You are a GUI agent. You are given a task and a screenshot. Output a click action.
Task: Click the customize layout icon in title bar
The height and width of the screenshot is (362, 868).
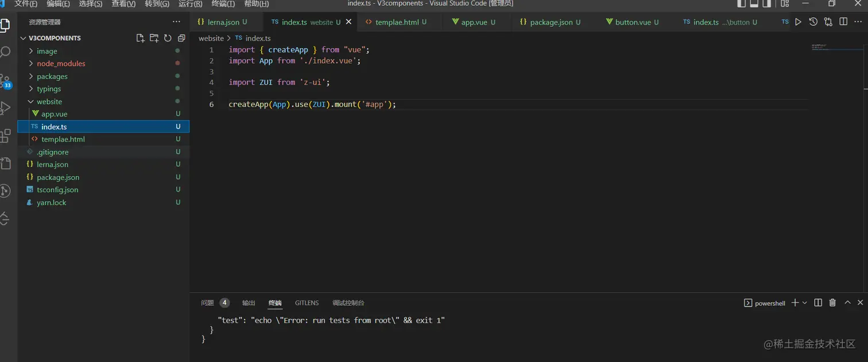(784, 3)
